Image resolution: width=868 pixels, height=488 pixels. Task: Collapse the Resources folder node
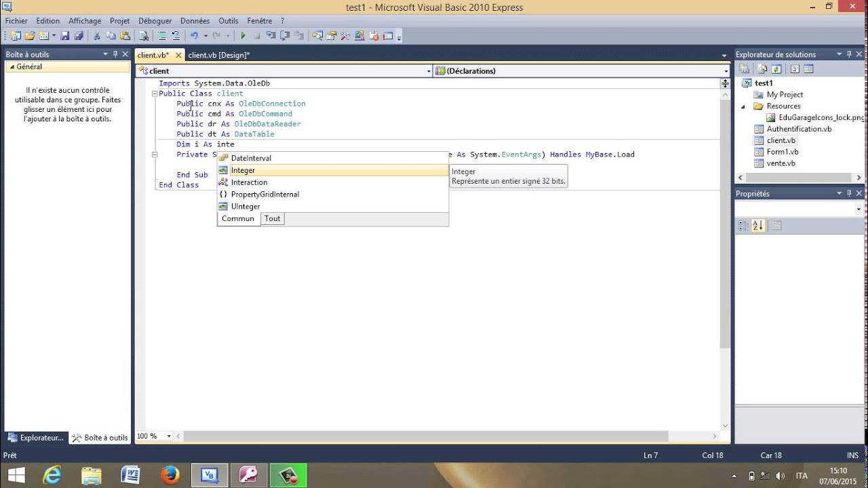click(743, 106)
